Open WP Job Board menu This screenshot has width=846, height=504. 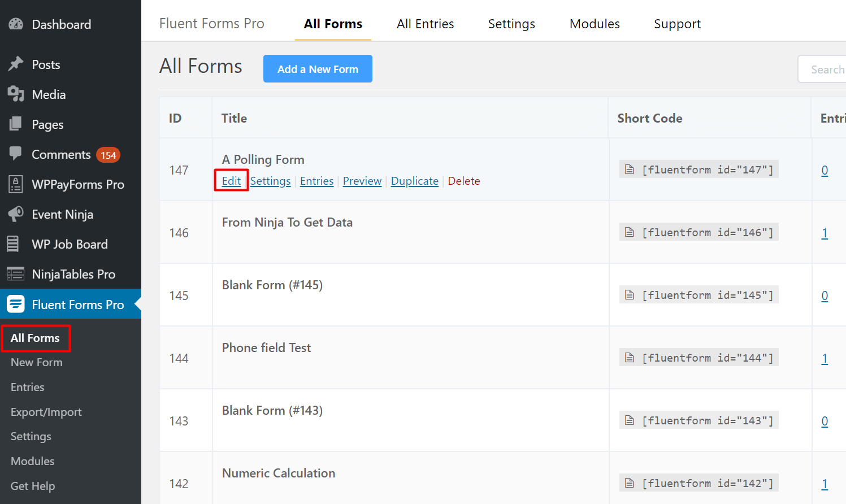pyautogui.click(x=71, y=244)
